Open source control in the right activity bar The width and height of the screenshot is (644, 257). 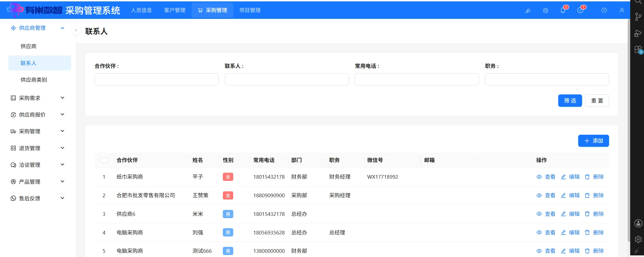[x=638, y=17]
